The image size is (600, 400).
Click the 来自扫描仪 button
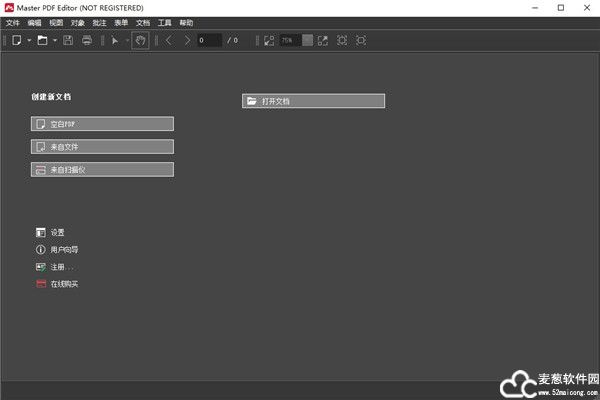(102, 170)
